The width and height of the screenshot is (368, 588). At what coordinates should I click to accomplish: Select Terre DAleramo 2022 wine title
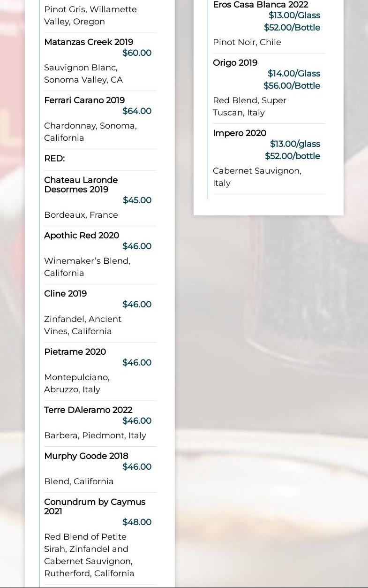tap(88, 410)
